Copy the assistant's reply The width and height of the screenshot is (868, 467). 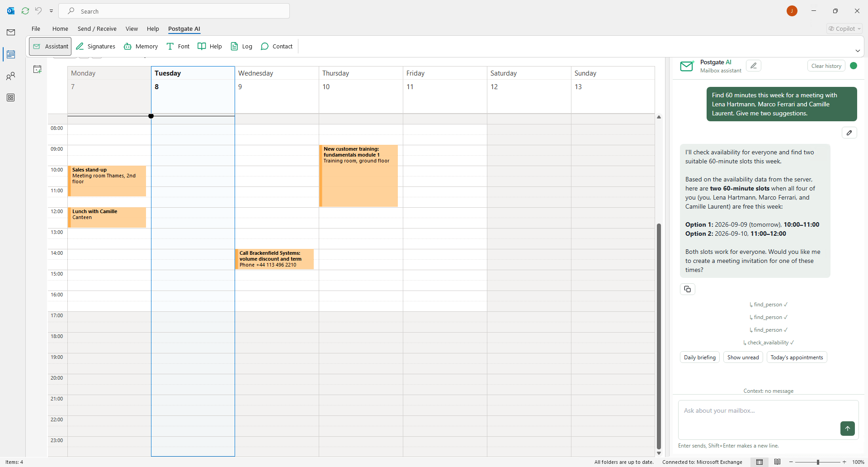coord(688,289)
